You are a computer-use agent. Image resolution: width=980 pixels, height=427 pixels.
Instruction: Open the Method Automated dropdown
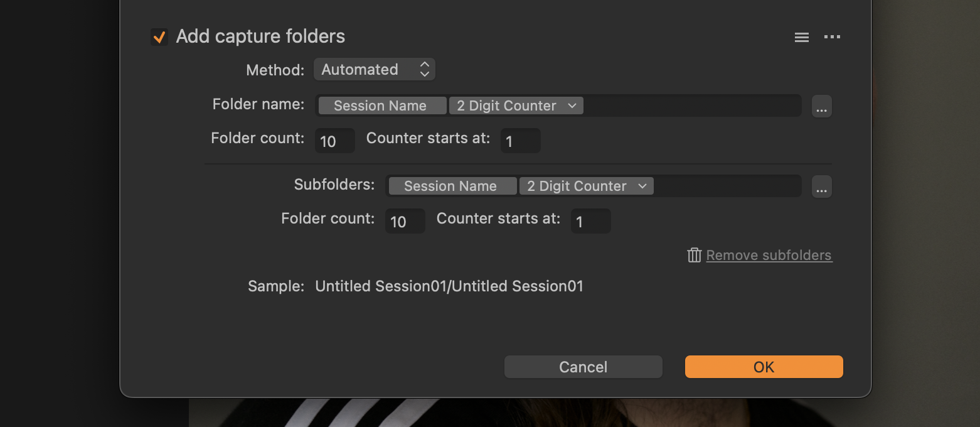[375, 69]
